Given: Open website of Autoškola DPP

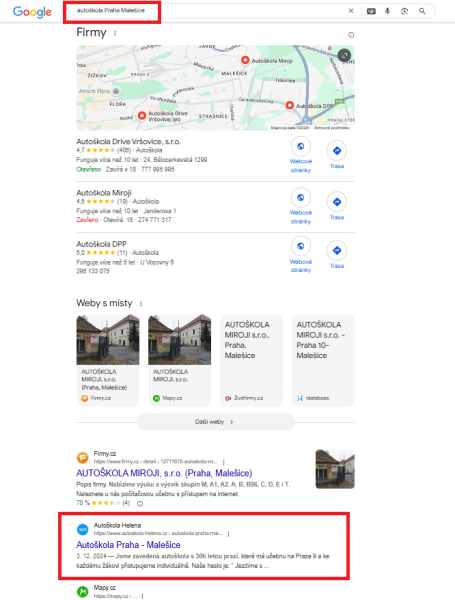Looking at the screenshot, I should [301, 255].
